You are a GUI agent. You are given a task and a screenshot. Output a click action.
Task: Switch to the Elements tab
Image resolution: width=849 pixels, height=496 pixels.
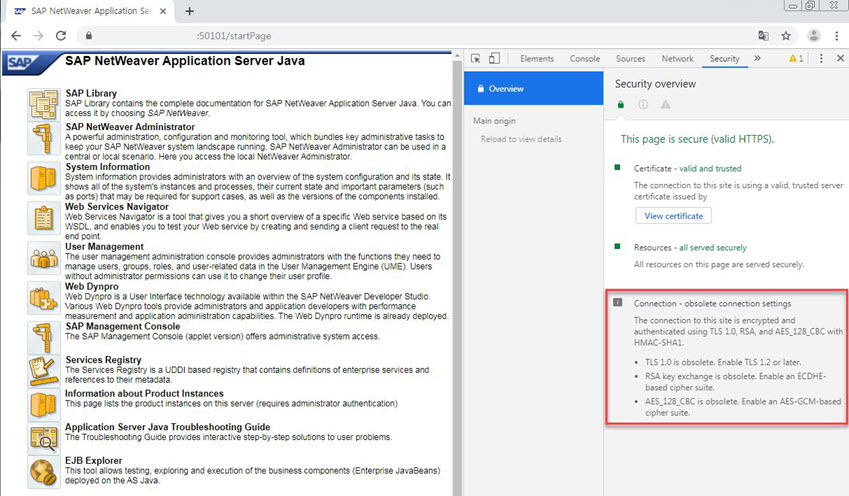tap(537, 58)
